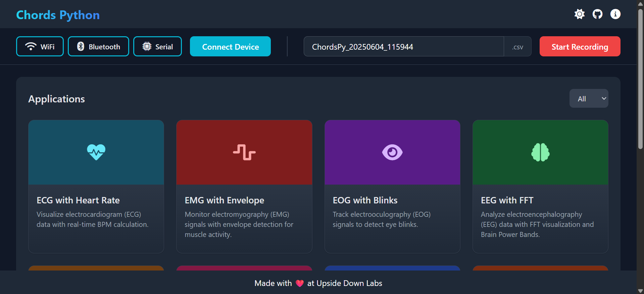Select the WiFi connection option
This screenshot has width=644, height=294.
tap(40, 47)
